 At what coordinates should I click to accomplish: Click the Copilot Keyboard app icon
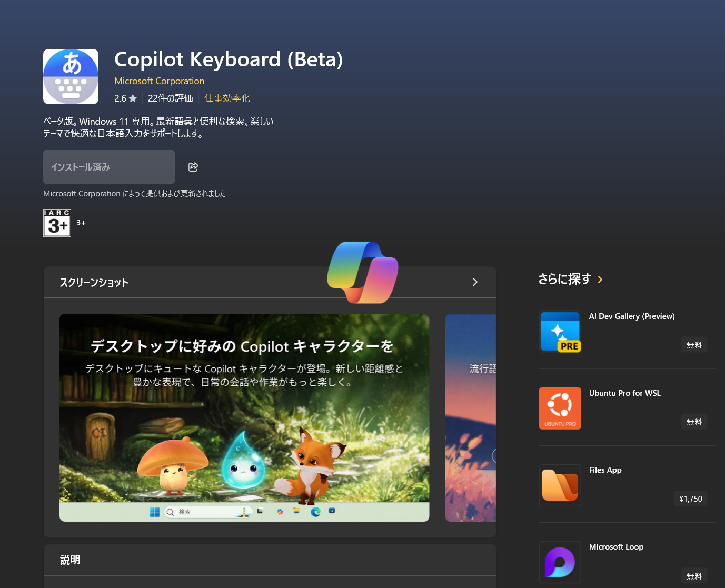[71, 77]
